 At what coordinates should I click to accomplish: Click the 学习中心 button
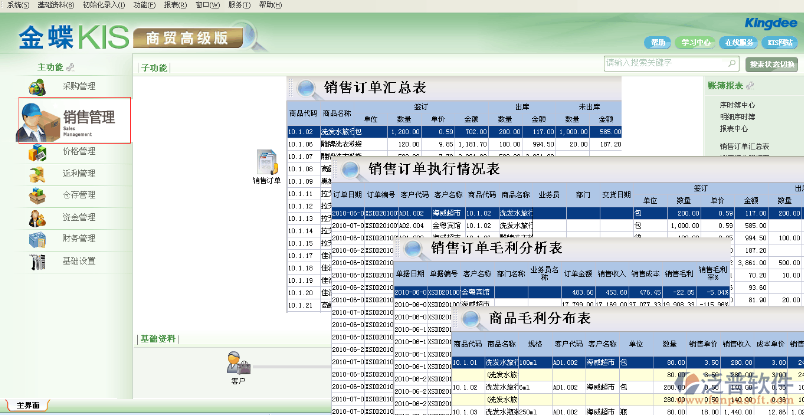696,43
